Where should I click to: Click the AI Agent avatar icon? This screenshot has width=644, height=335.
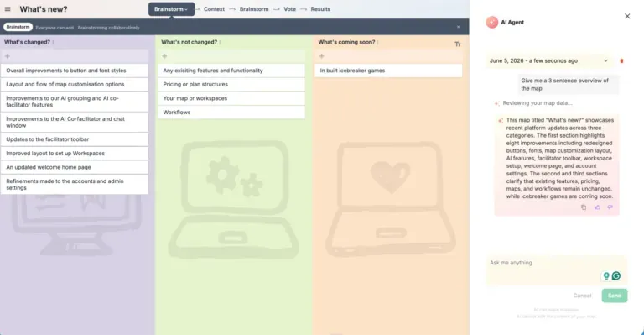coord(492,22)
